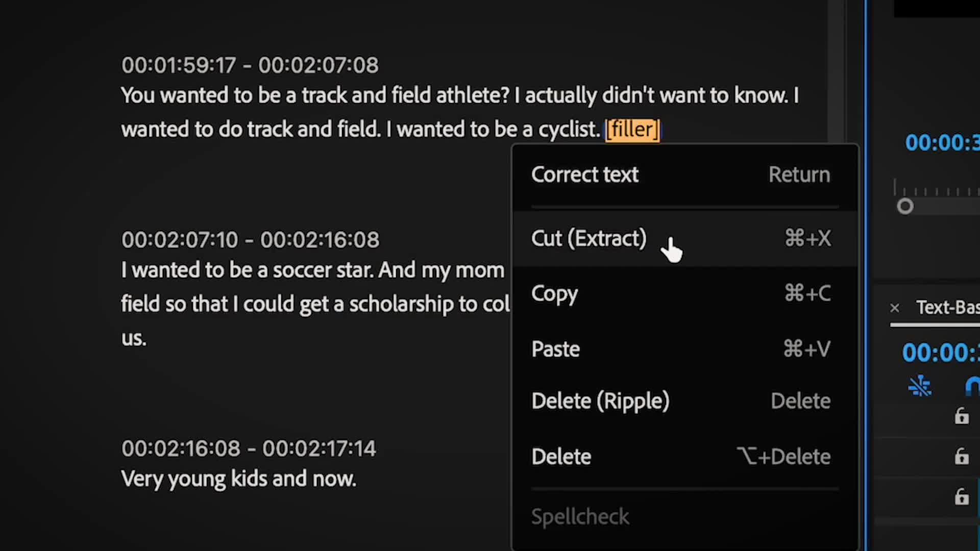Choose Delete (Ripple) from the context menu
This screenshot has width=980, height=551.
click(600, 402)
